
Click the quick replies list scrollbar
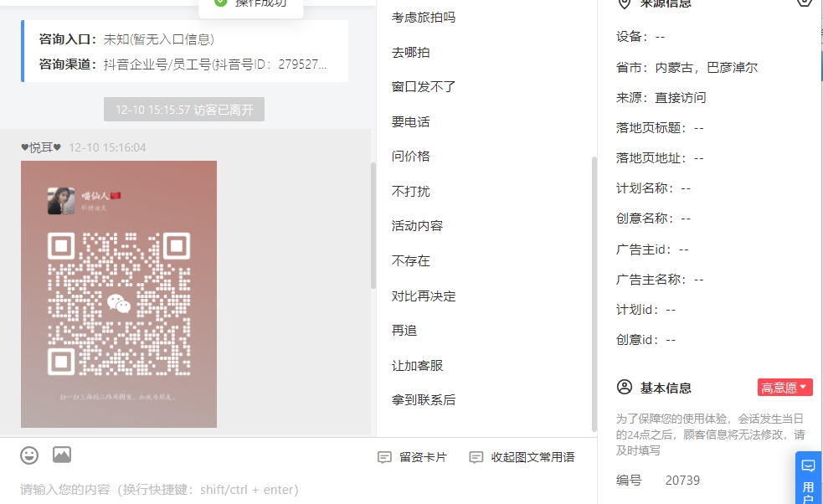pyautogui.click(x=594, y=294)
